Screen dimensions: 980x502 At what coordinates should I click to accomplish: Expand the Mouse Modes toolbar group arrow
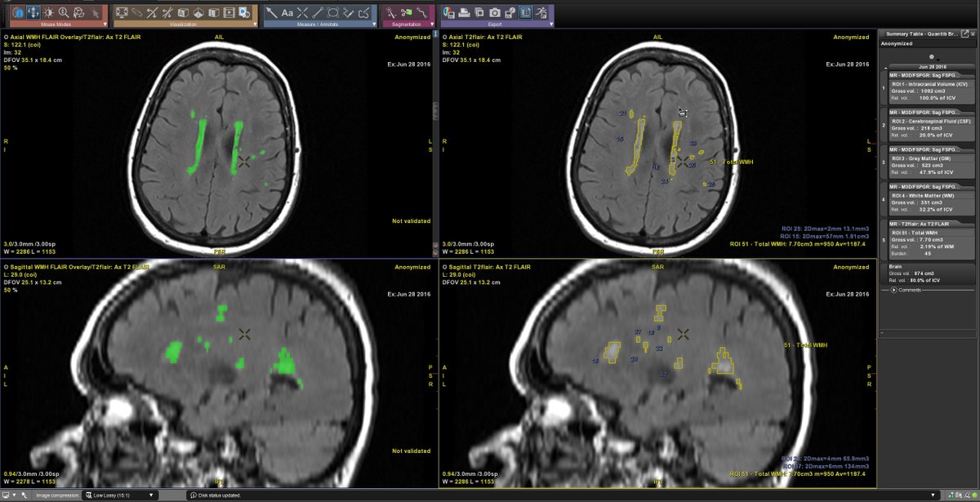(105, 24)
